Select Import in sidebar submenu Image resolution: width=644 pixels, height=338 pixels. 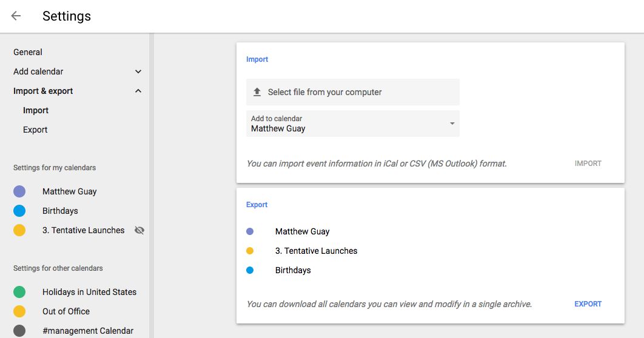tap(36, 110)
